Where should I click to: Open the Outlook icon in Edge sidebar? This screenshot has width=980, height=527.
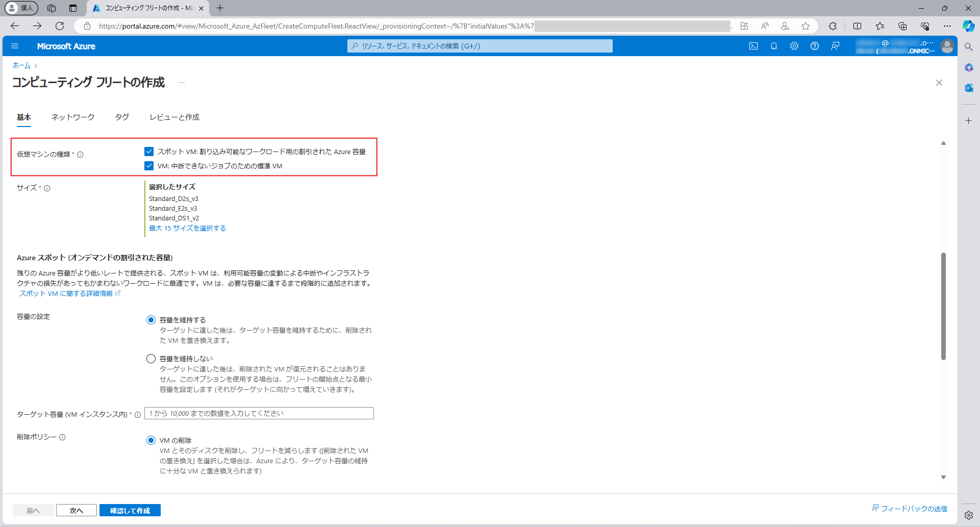click(969, 88)
